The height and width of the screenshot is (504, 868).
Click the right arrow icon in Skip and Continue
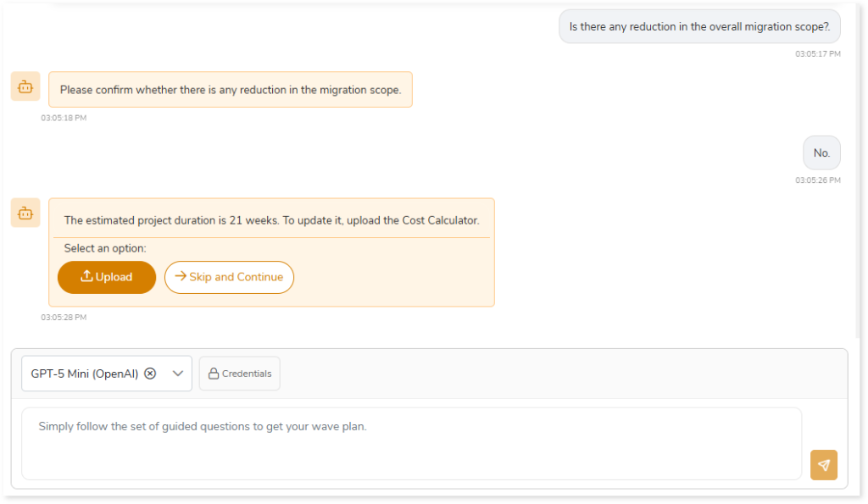181,277
